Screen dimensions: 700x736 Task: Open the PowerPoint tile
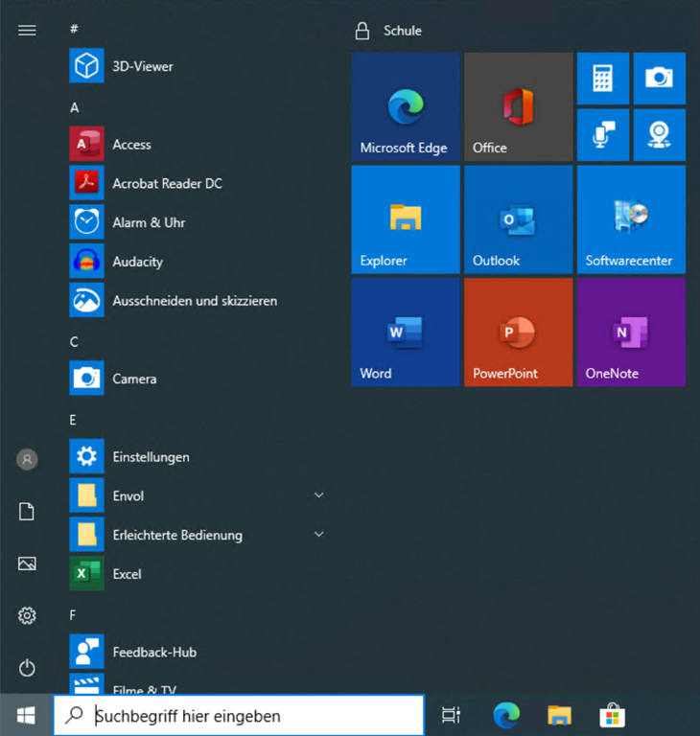click(x=518, y=333)
